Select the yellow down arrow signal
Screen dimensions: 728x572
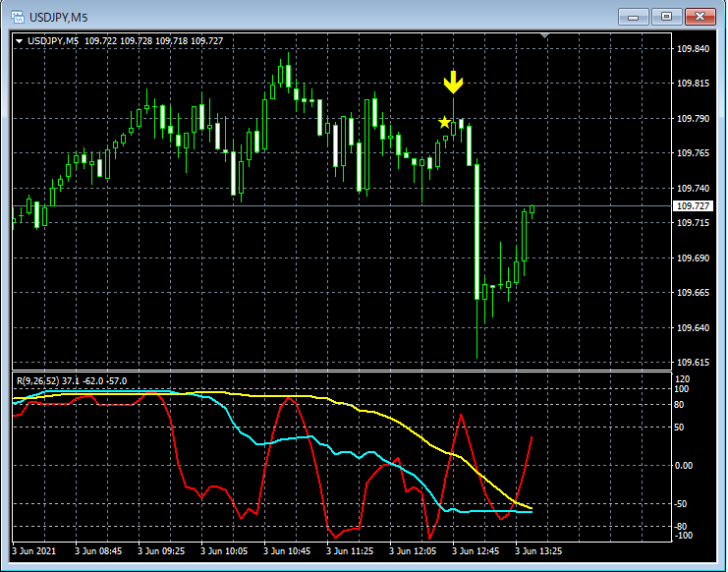click(453, 83)
